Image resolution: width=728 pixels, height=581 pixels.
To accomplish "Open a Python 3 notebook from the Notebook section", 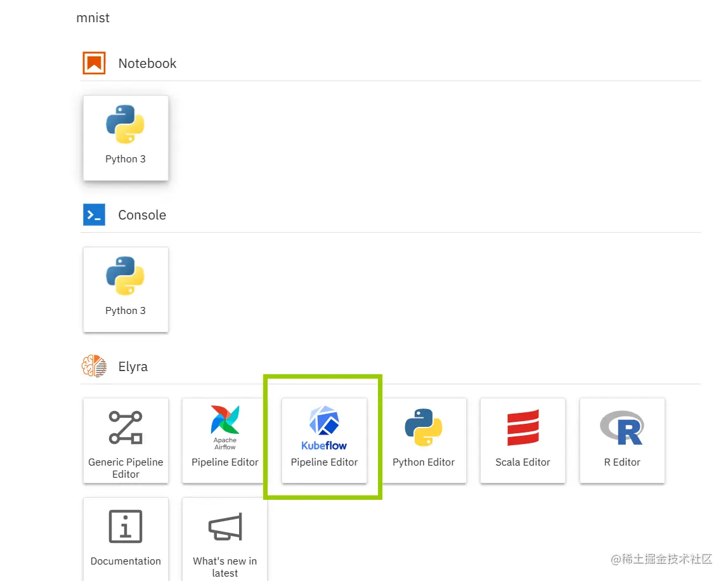I will point(126,138).
